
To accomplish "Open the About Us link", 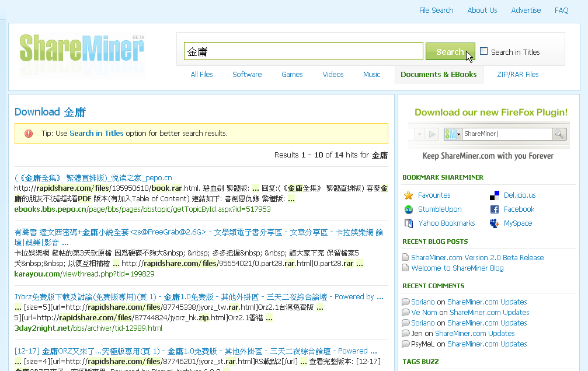I will click(x=482, y=10).
